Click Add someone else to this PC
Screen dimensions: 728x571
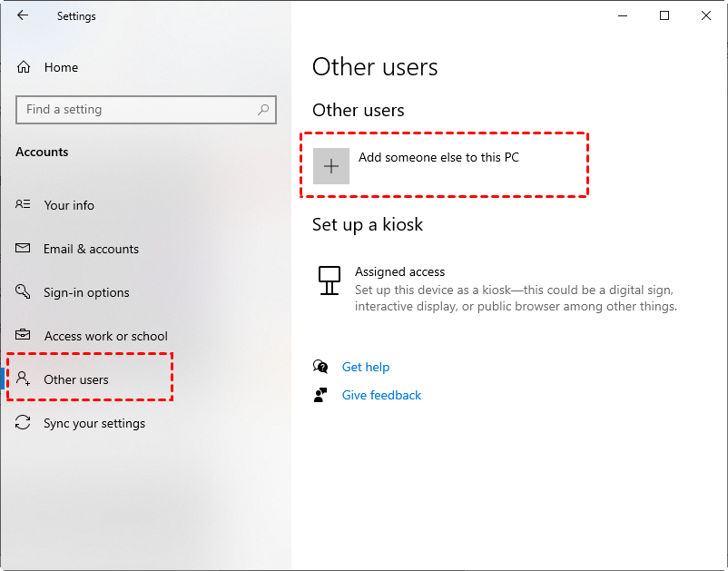point(438,158)
